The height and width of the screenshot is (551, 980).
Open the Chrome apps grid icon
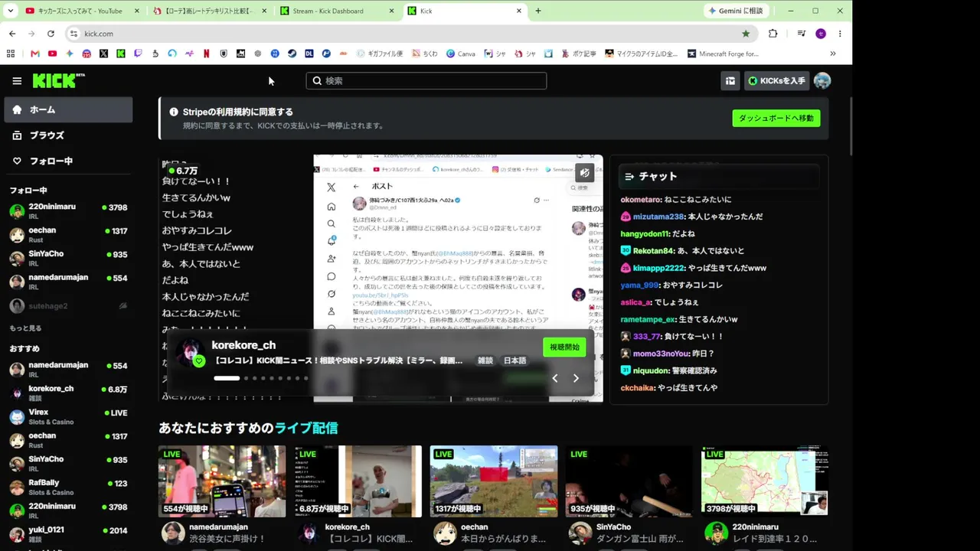pyautogui.click(x=11, y=54)
